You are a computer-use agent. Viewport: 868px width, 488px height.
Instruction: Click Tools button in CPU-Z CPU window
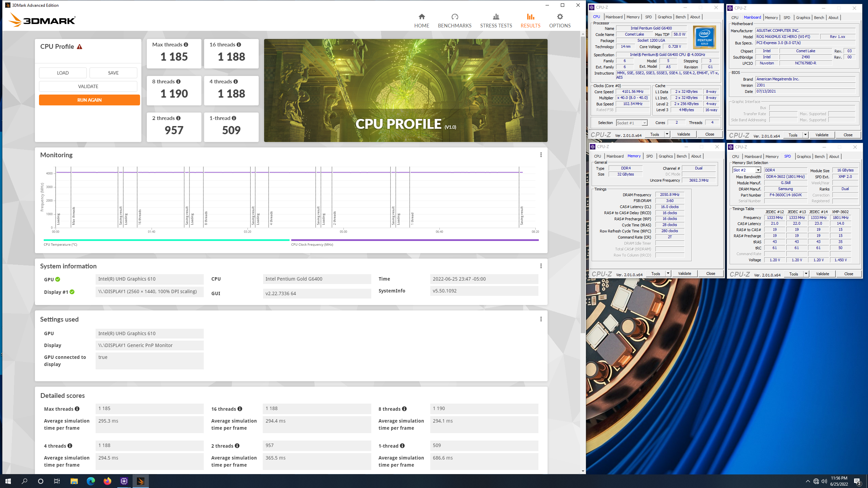click(654, 134)
